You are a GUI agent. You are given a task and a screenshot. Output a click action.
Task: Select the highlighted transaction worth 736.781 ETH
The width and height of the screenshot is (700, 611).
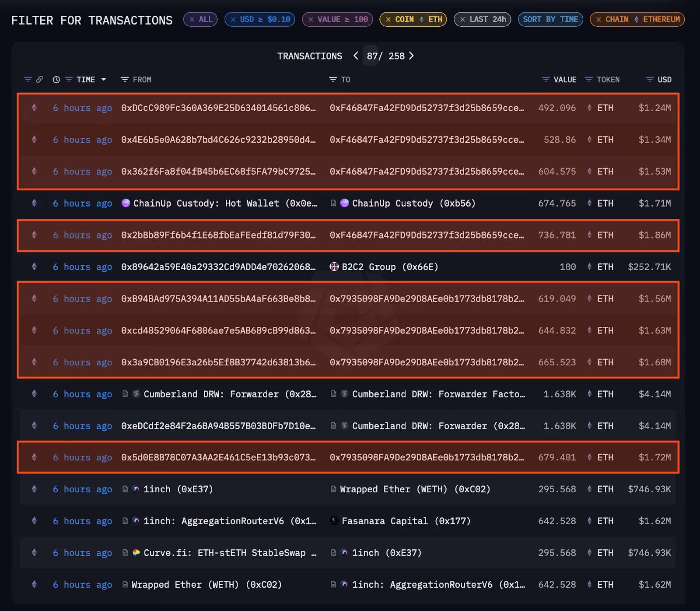click(x=350, y=235)
